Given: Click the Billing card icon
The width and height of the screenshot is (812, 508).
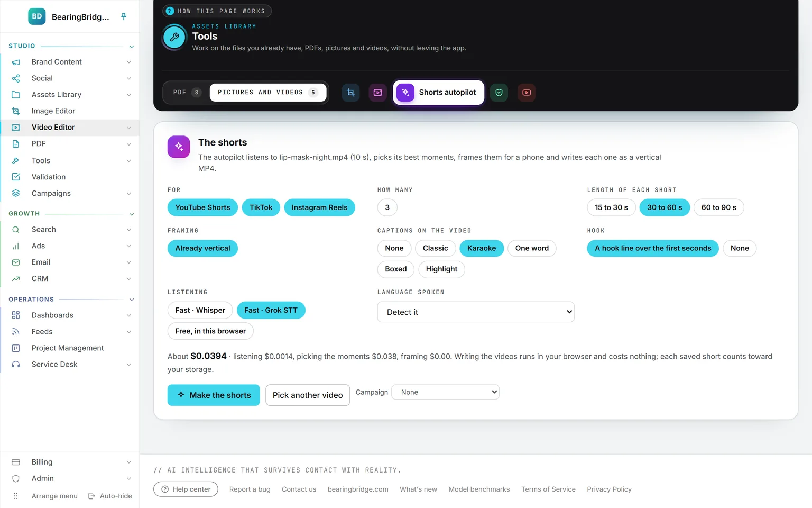Looking at the screenshot, I should pos(16,462).
